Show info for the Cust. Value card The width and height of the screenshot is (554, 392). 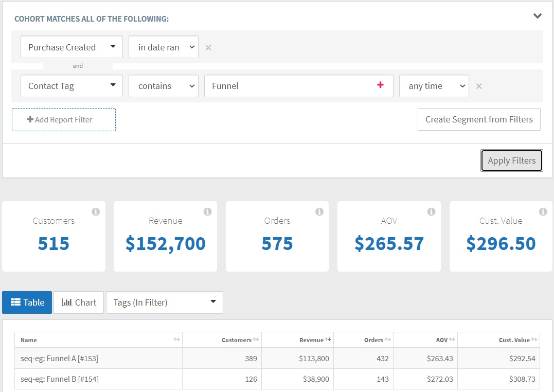543,212
